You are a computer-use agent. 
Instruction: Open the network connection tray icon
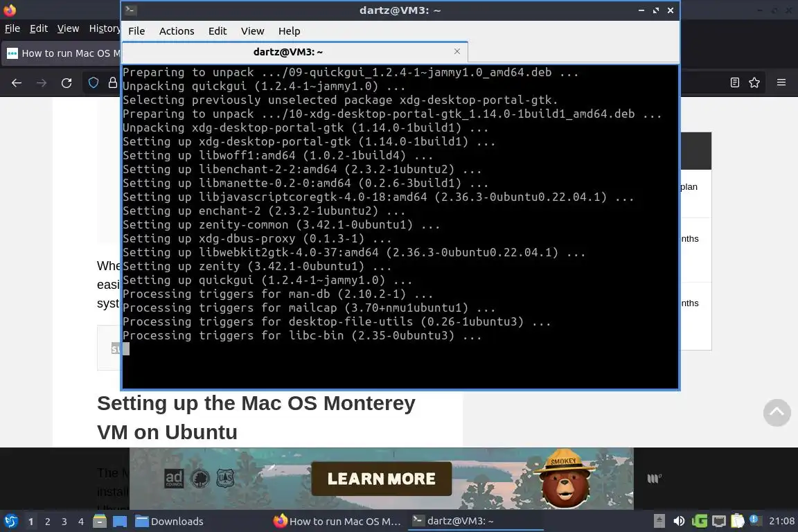(718, 521)
